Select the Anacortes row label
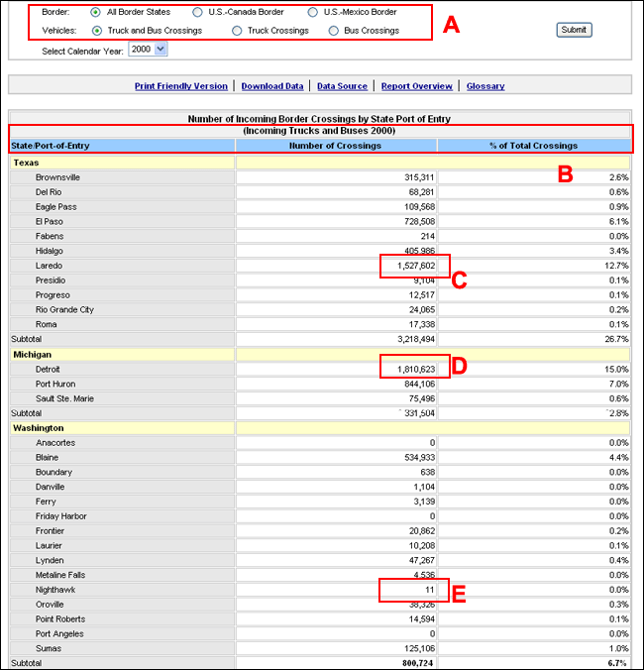The width and height of the screenshot is (644, 670). tap(55, 443)
